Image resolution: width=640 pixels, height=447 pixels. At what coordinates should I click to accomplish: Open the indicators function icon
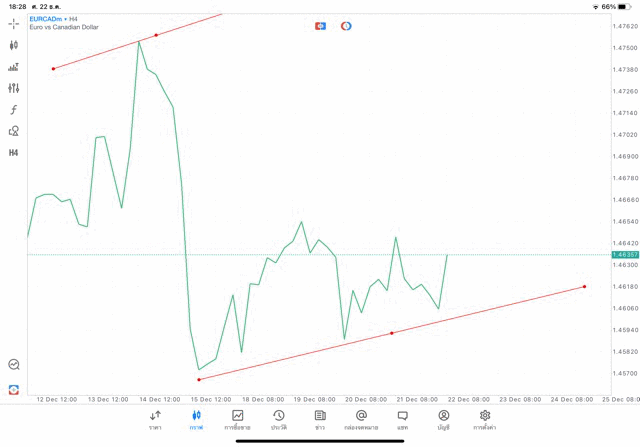(14, 110)
